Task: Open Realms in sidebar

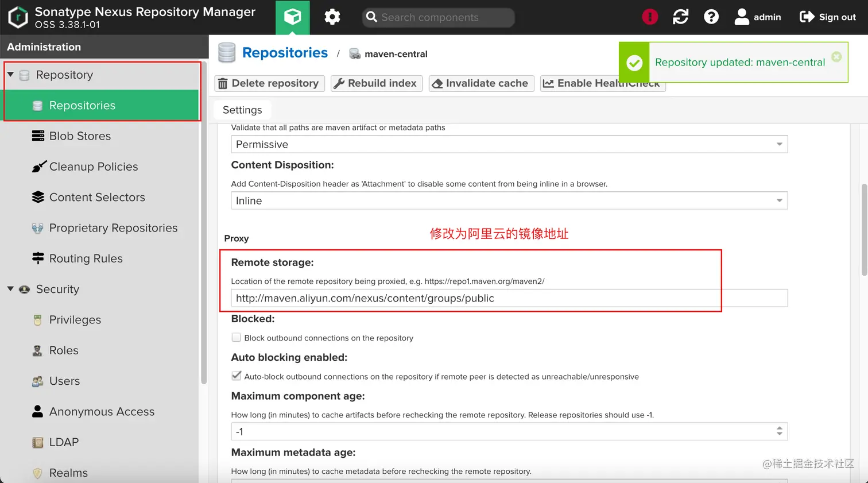Action: point(68,473)
